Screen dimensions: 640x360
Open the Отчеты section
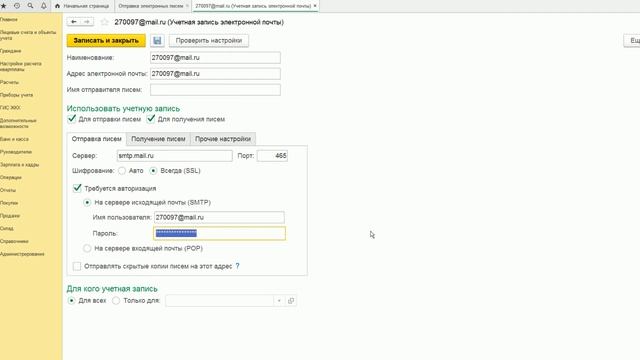tap(8, 190)
